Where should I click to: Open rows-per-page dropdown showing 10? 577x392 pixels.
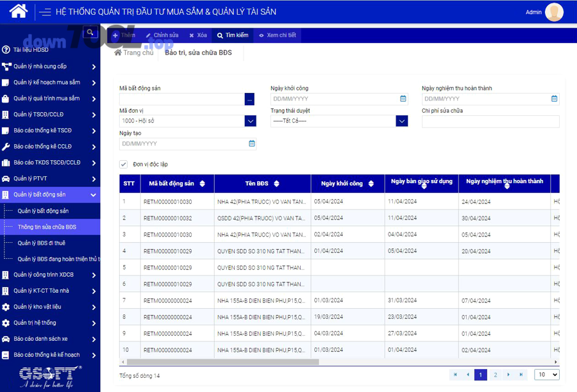(547, 375)
